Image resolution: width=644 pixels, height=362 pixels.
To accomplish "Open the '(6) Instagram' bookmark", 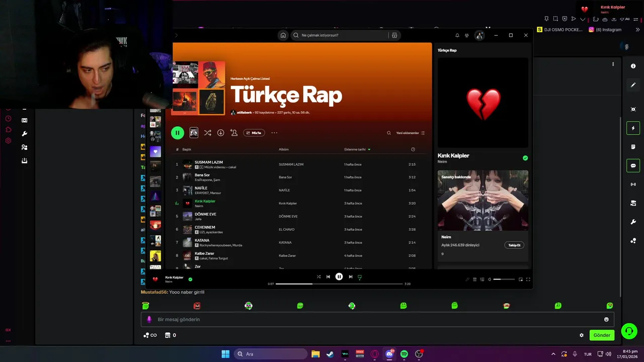I will coord(605,30).
